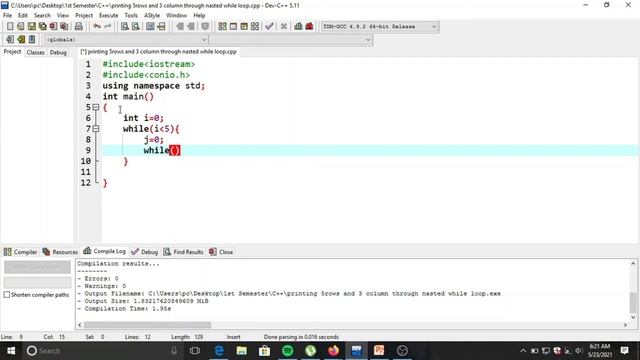Redo the edit with toolbar arrow
640x360 pixels.
point(108,27)
